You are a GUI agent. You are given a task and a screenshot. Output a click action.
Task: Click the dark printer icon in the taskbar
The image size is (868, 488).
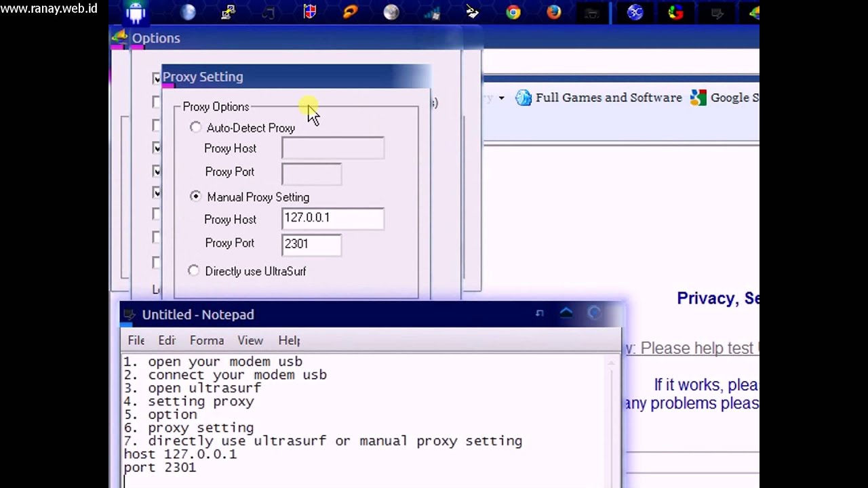pyautogui.click(x=592, y=12)
